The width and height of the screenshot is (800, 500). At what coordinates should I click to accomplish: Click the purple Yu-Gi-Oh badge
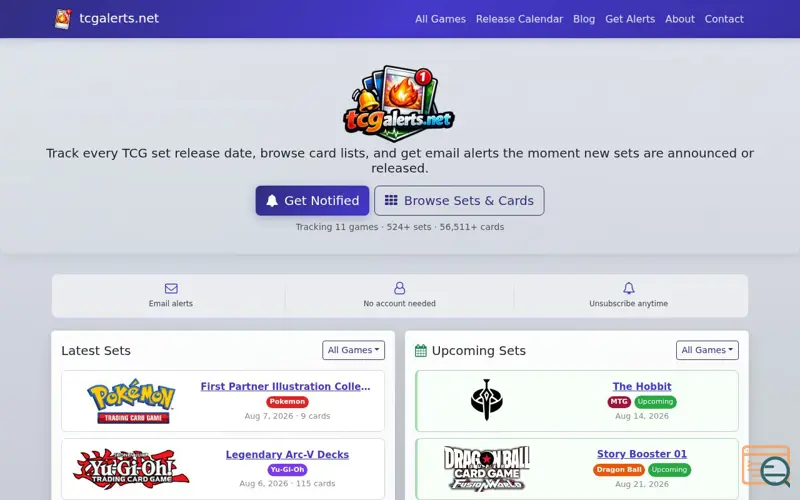point(287,469)
